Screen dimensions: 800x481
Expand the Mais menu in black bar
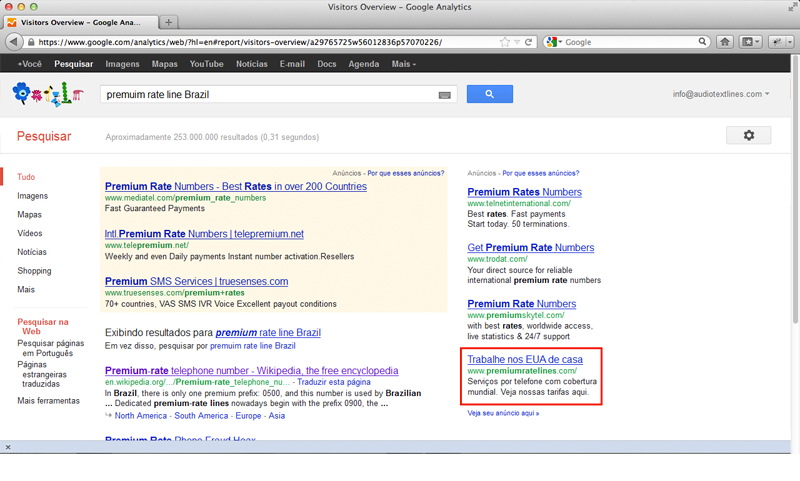pyautogui.click(x=404, y=64)
